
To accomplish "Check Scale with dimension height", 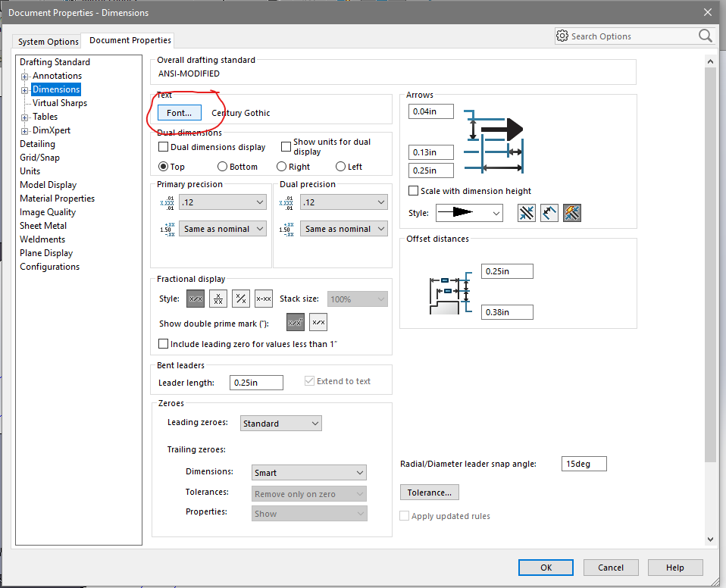I will 414,191.
